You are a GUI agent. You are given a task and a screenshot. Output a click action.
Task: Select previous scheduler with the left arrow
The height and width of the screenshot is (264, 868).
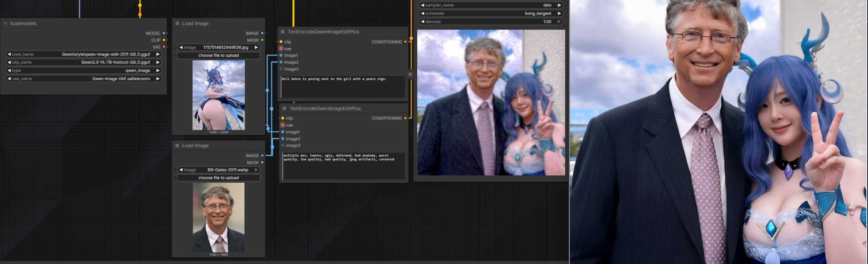point(422,13)
